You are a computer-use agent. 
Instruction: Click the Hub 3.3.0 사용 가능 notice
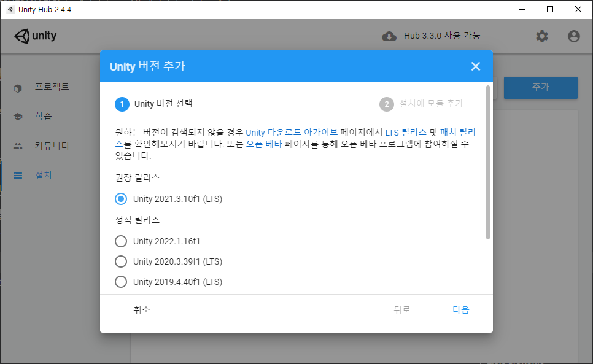[442, 36]
